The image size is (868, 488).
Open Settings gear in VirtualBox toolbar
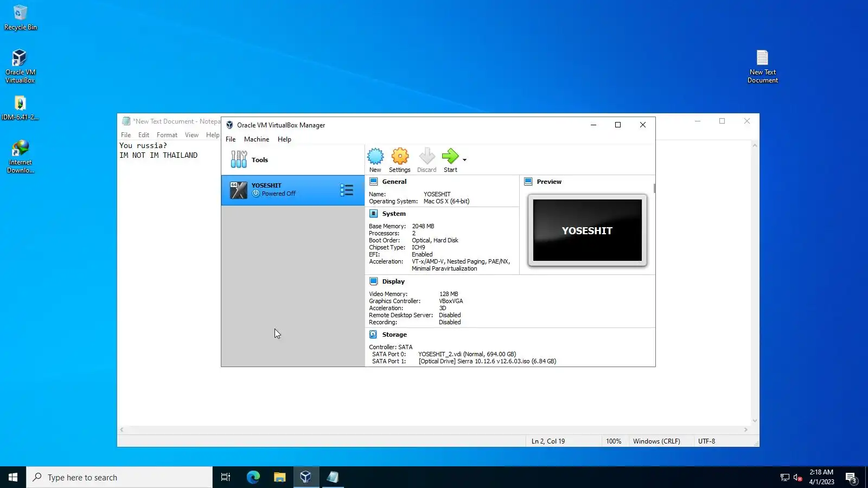coord(400,157)
